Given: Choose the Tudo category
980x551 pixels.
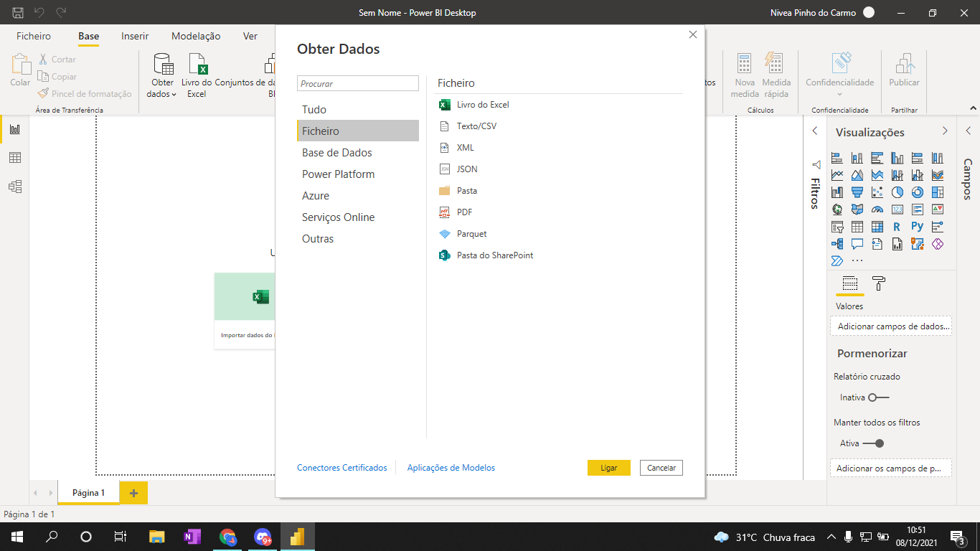Looking at the screenshot, I should coord(358,110).
